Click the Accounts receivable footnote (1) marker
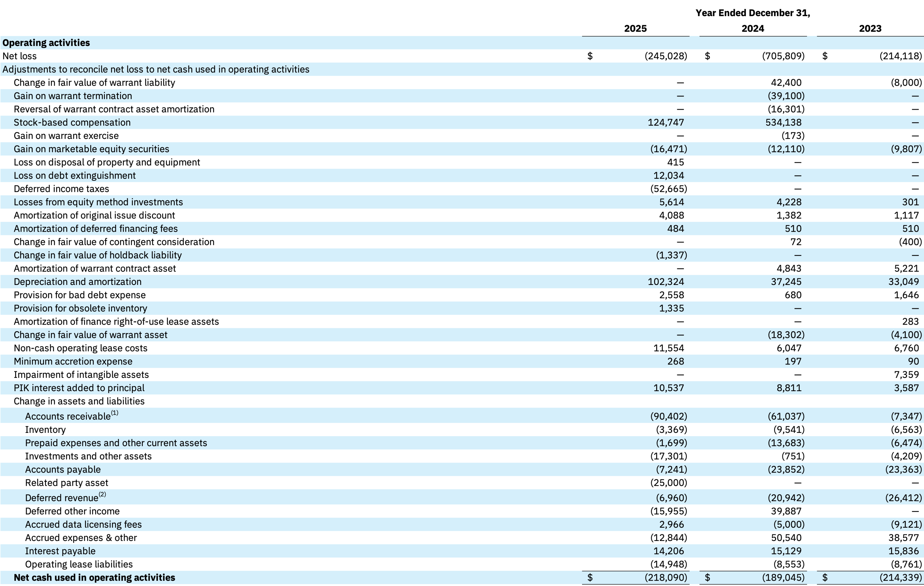The height and width of the screenshot is (586, 924). [115, 413]
